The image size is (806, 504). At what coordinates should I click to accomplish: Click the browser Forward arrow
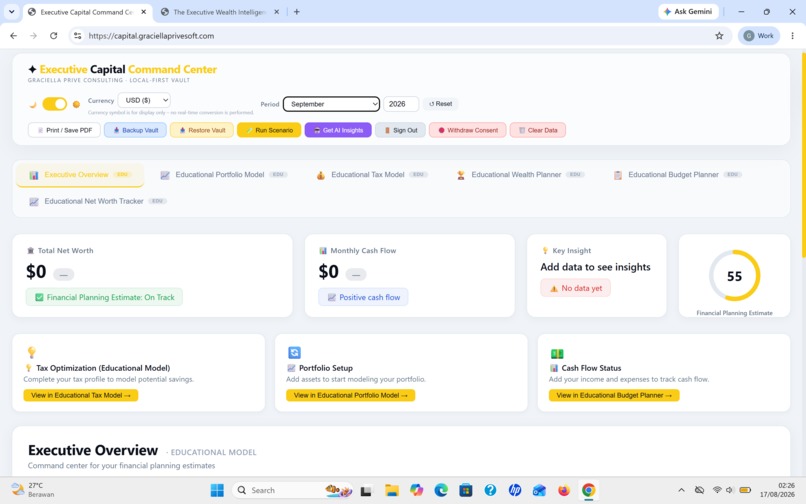33,35
